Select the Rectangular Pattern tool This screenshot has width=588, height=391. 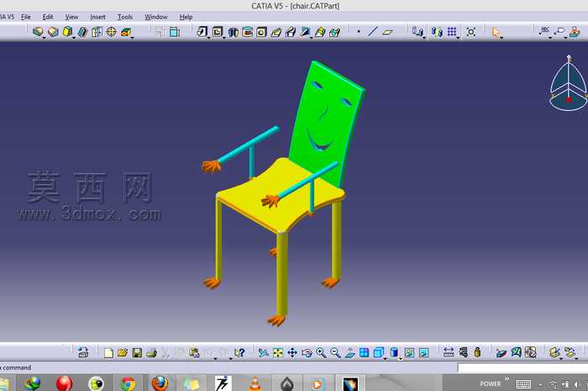pyautogui.click(x=452, y=31)
